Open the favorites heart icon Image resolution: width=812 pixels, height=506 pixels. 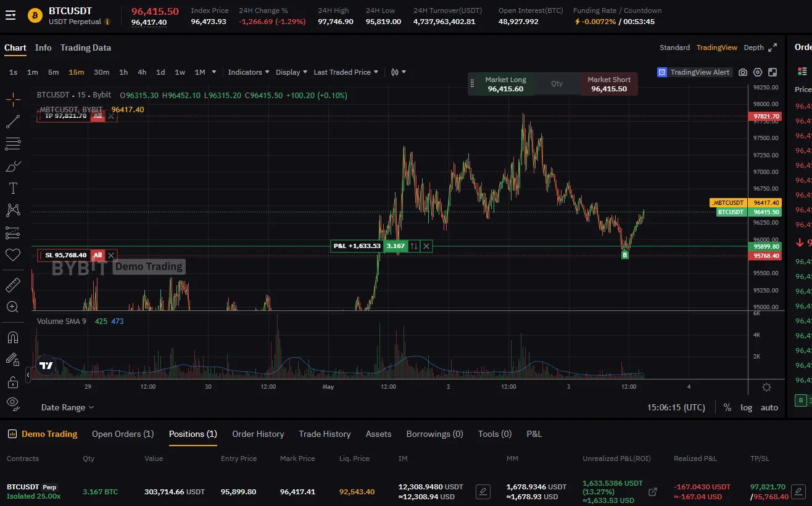13,254
